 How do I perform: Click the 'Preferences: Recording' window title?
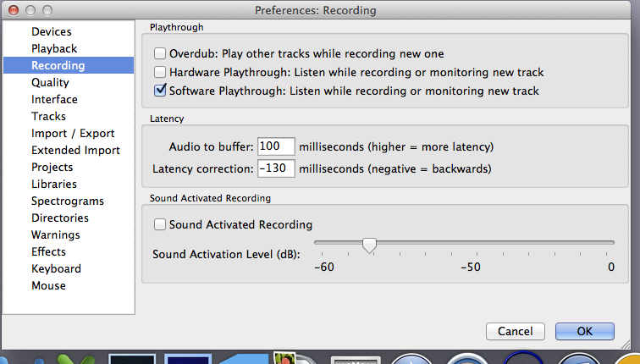click(316, 10)
